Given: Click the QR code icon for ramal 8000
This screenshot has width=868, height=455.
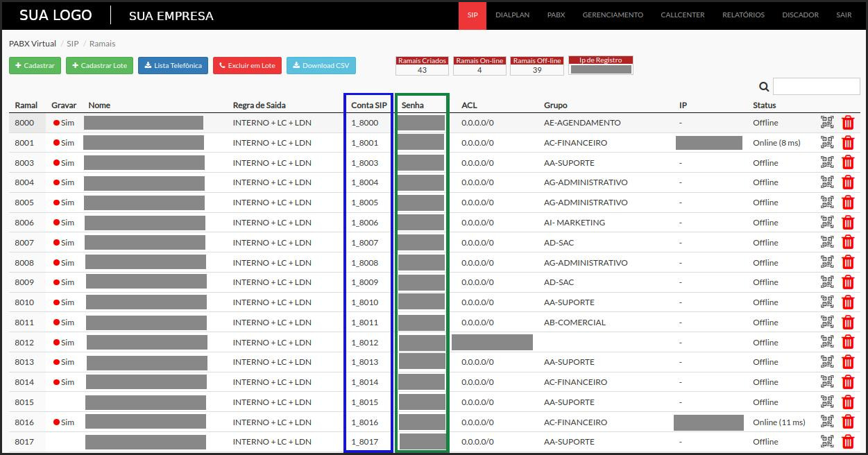Looking at the screenshot, I should click(x=826, y=123).
